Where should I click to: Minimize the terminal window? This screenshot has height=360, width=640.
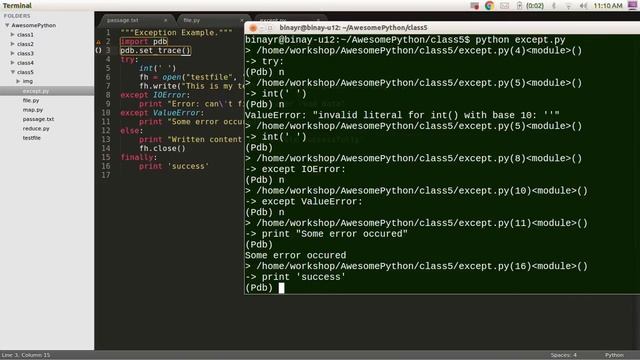click(x=262, y=28)
